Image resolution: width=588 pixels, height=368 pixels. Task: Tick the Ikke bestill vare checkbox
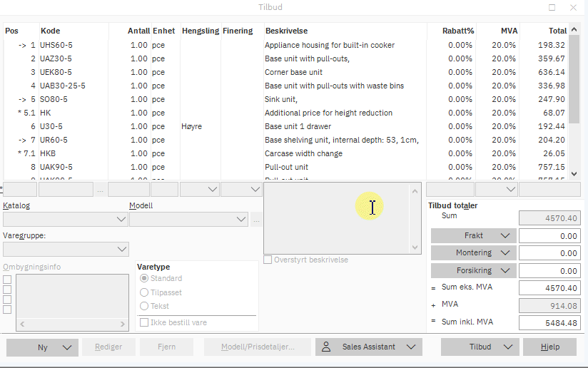145,322
